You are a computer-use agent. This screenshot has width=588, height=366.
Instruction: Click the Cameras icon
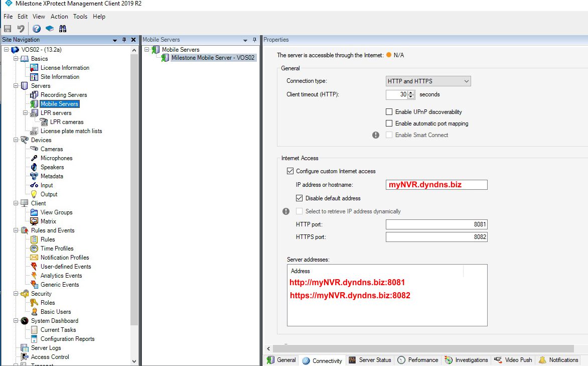coord(34,149)
